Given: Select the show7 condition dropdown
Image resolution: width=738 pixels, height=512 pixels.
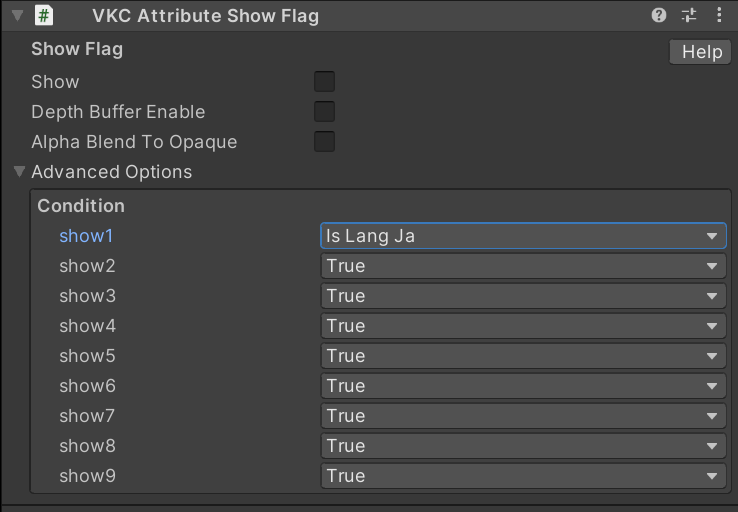Looking at the screenshot, I should pos(522,416).
